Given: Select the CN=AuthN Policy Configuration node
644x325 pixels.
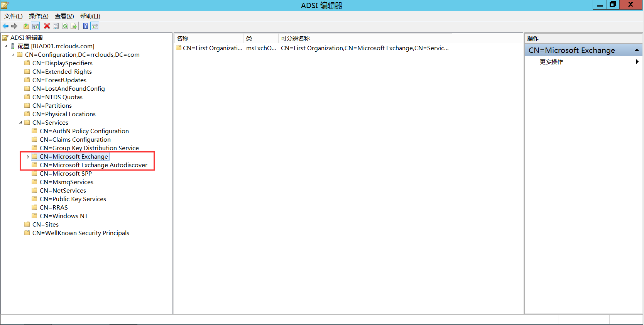Looking at the screenshot, I should tap(84, 131).
